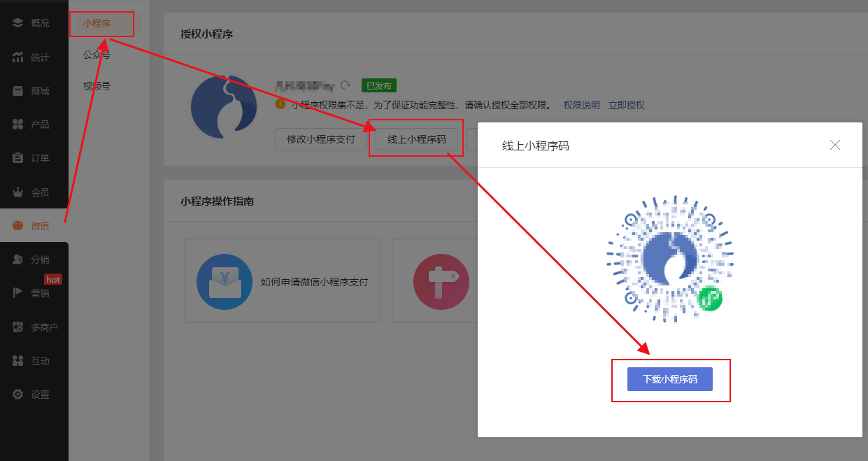Viewport: 868px width, 461px height.
Task: Click the 分销 distribution people icon
Action: (18, 260)
